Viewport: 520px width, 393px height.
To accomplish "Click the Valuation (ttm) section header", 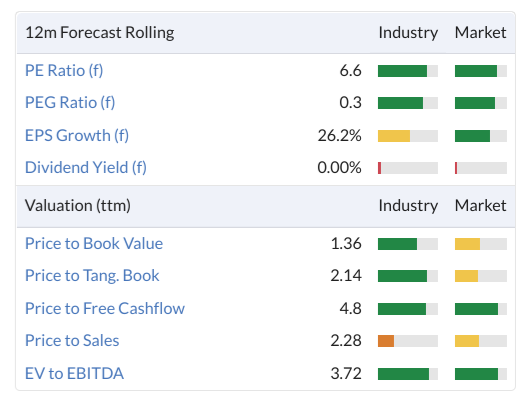I will coord(78,205).
